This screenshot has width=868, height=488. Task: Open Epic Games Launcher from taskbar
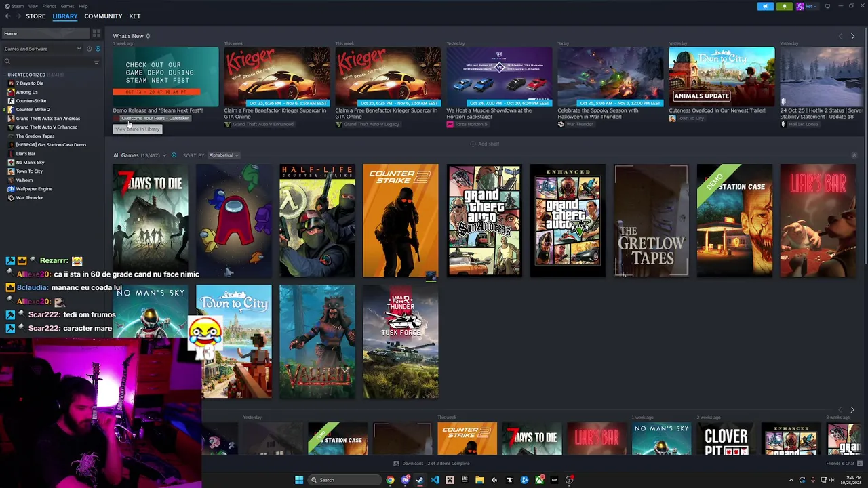465,480
